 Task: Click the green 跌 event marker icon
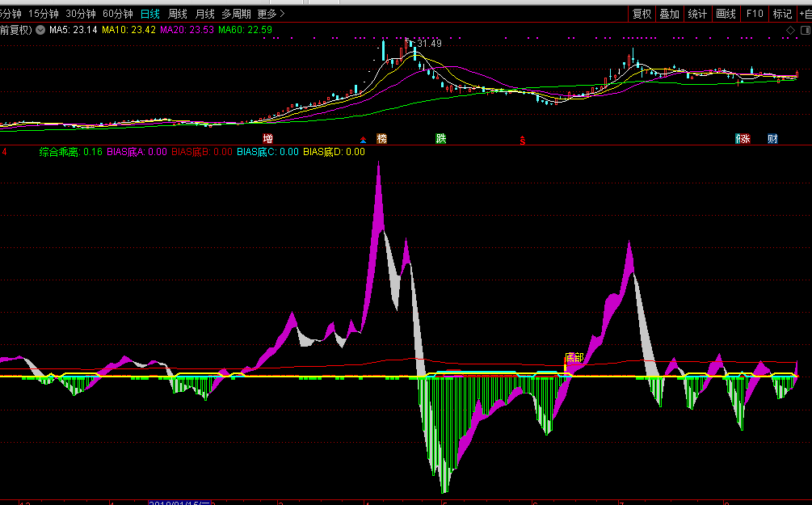click(x=441, y=139)
